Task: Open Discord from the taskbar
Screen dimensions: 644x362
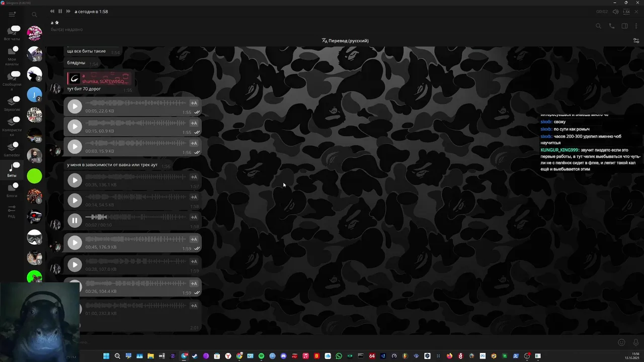Action: point(283,356)
